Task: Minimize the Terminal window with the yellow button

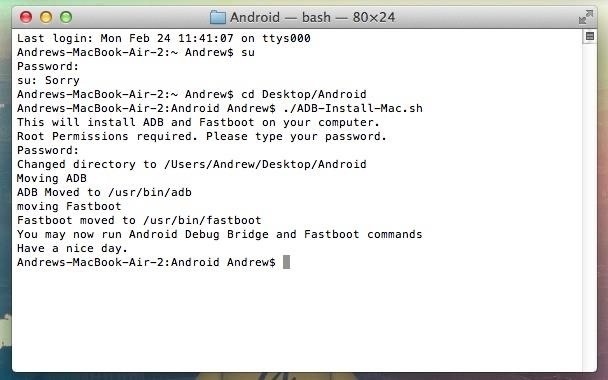Action: click(x=46, y=17)
